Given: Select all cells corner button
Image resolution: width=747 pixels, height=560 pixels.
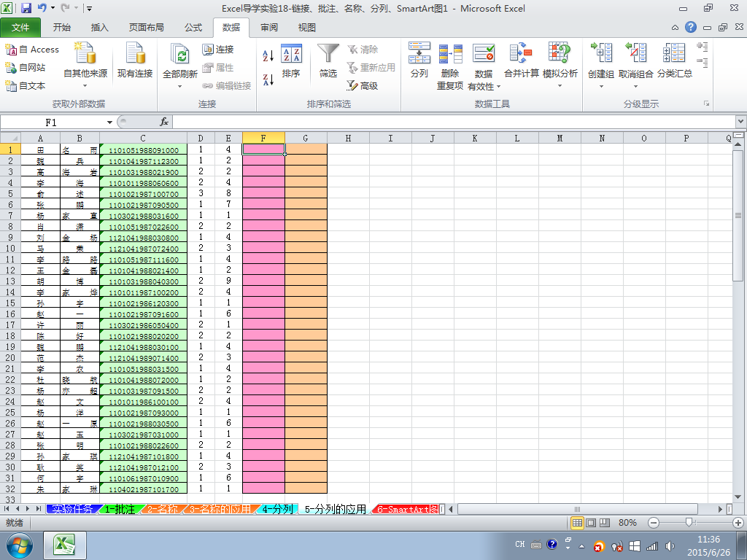Looking at the screenshot, I should click(10, 138).
